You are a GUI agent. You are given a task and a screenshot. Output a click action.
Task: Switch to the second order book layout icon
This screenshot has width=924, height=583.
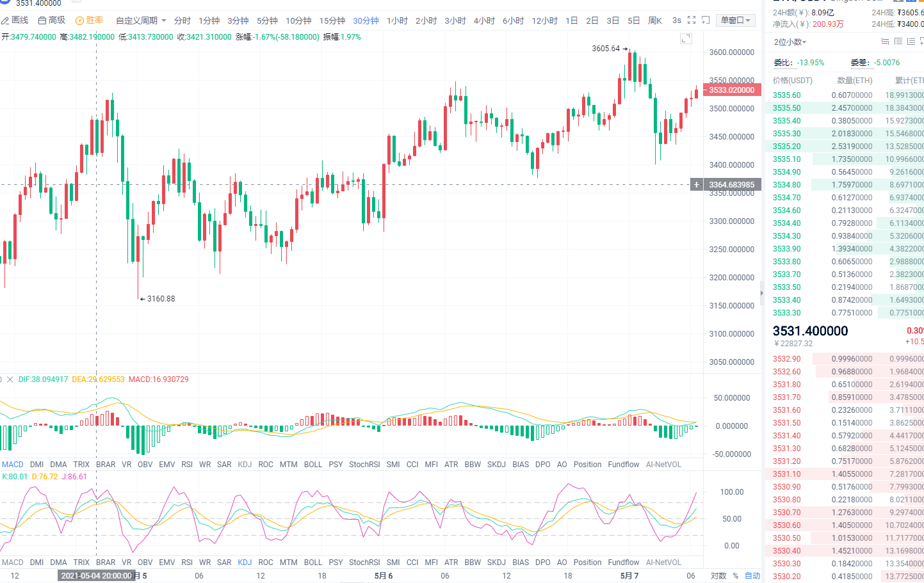pyautogui.click(x=898, y=42)
